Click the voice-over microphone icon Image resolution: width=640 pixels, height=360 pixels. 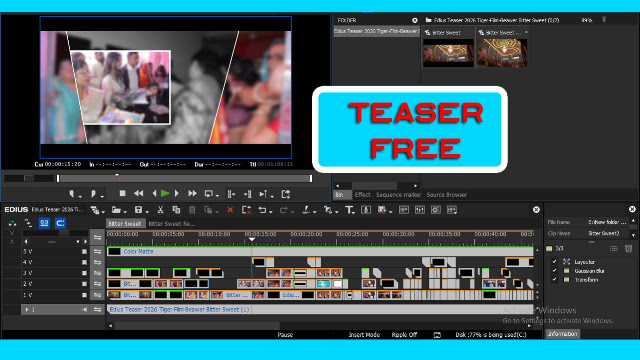tap(366, 210)
